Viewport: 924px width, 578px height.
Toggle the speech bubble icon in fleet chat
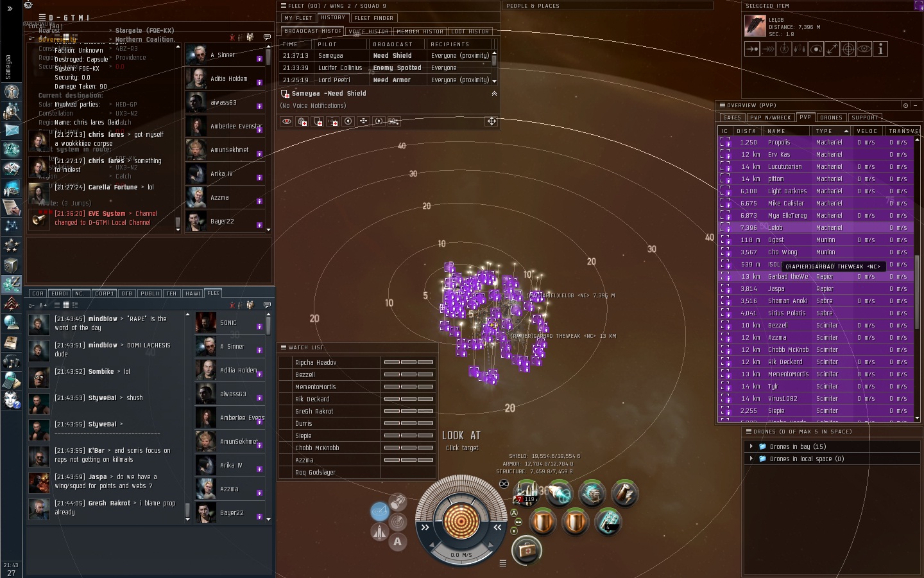coord(267,304)
